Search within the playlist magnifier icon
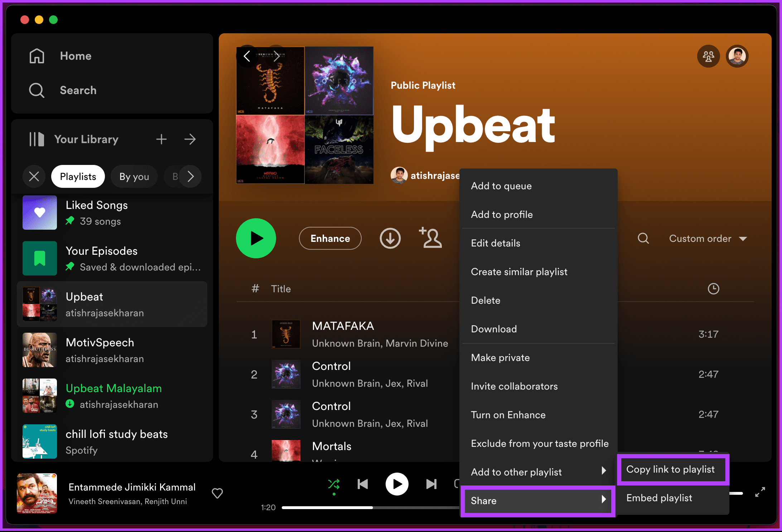The width and height of the screenshot is (782, 532). [x=643, y=238]
